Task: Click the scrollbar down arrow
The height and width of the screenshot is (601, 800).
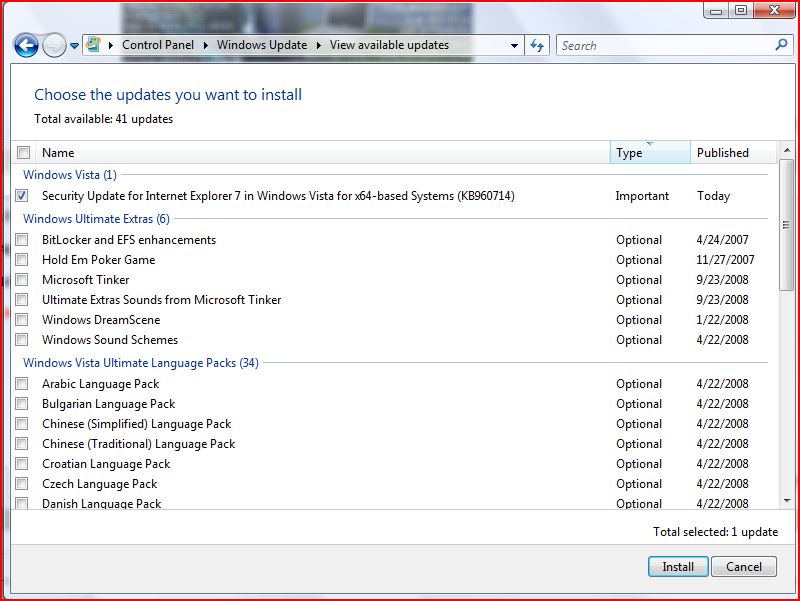Action: 786,501
